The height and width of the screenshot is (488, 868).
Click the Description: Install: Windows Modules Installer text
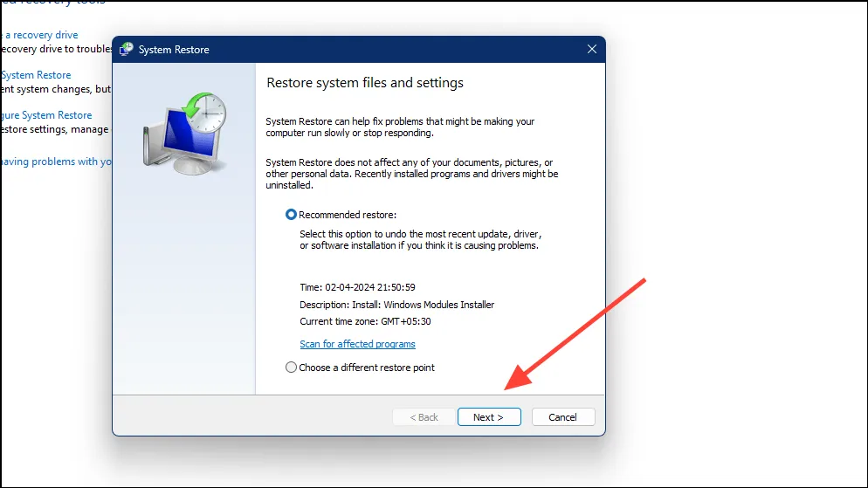(x=397, y=305)
